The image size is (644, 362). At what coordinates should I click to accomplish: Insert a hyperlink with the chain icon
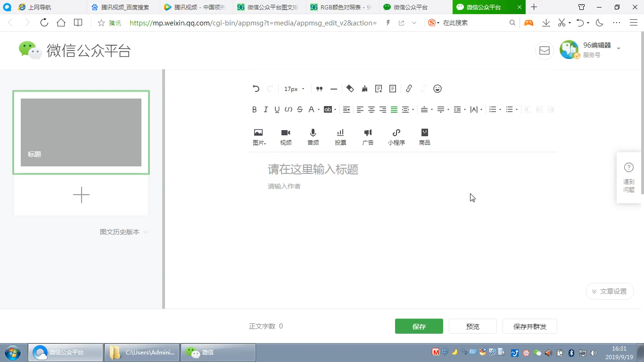[409, 89]
